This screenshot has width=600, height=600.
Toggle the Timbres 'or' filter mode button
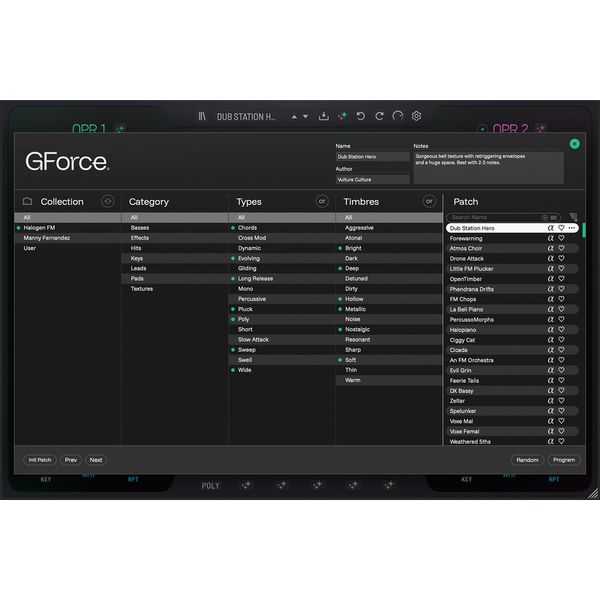pyautogui.click(x=429, y=201)
